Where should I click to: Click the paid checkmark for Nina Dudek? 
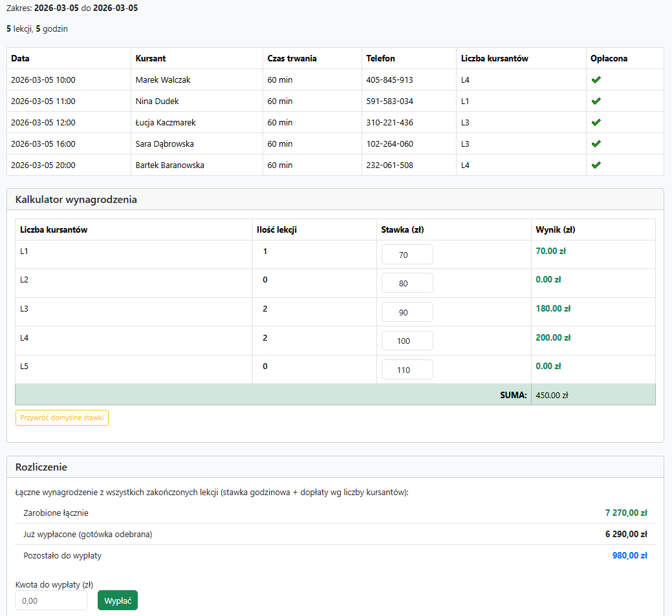click(596, 101)
